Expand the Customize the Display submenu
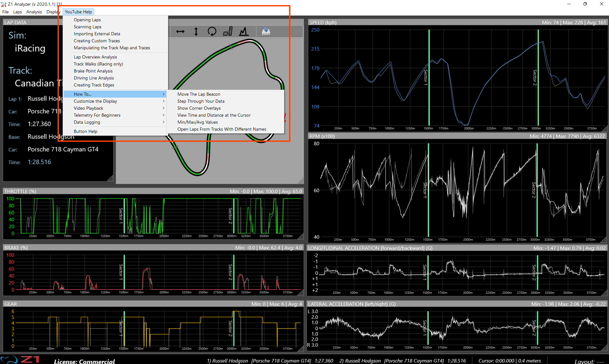The width and height of the screenshot is (609, 364). (x=116, y=101)
